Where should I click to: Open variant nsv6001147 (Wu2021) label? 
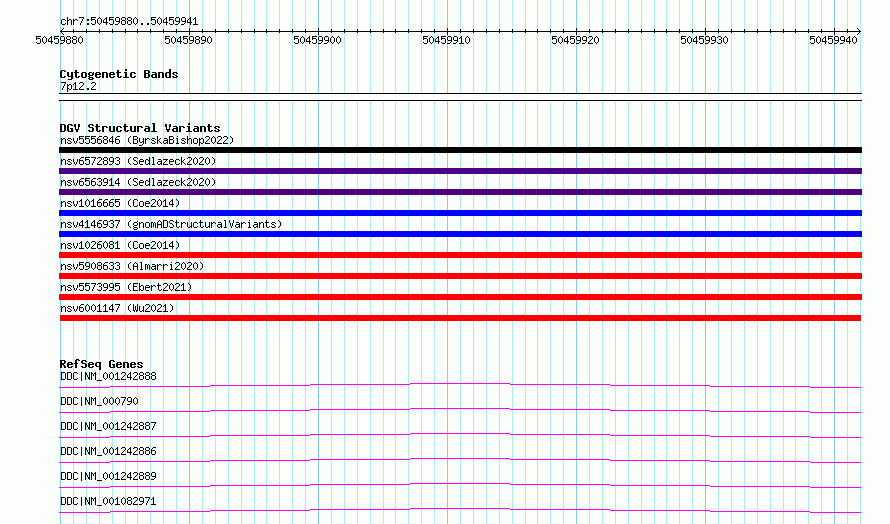(117, 308)
